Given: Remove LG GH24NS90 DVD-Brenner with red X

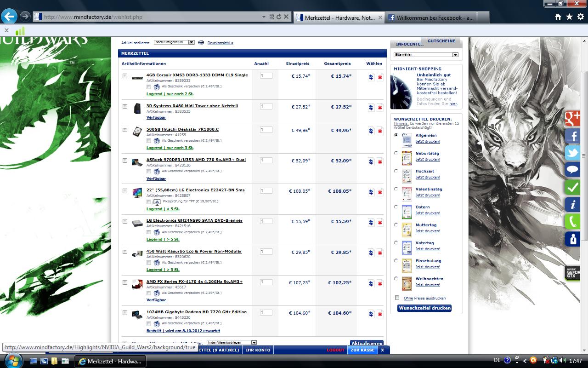Looking at the screenshot, I should click(x=380, y=223).
